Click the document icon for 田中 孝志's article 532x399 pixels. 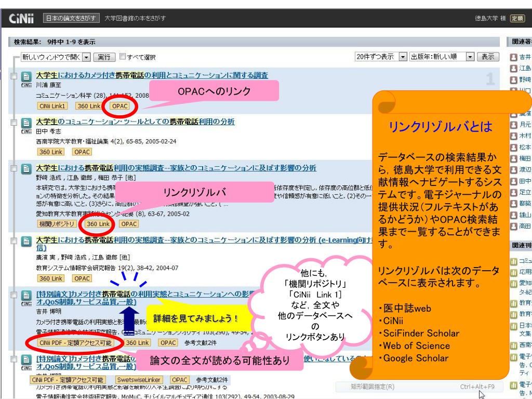(x=26, y=123)
